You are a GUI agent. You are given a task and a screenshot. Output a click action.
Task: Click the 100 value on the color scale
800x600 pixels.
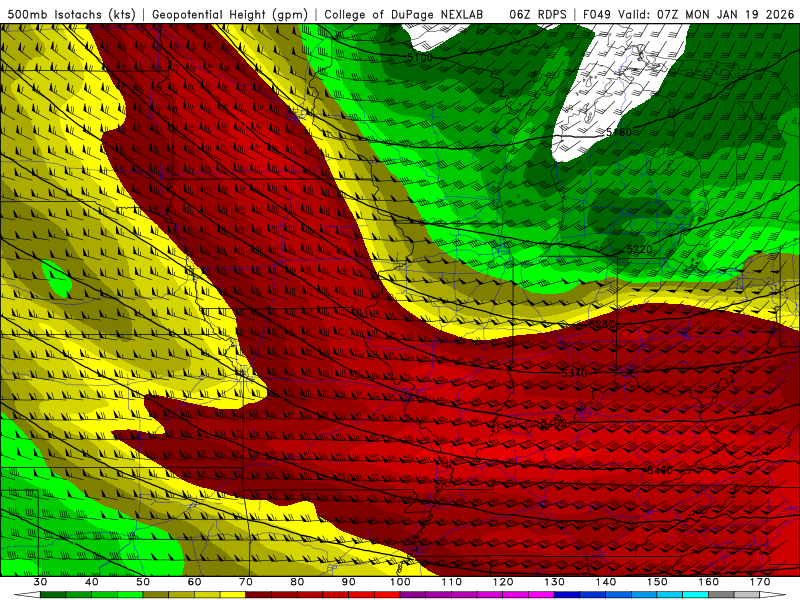click(401, 582)
